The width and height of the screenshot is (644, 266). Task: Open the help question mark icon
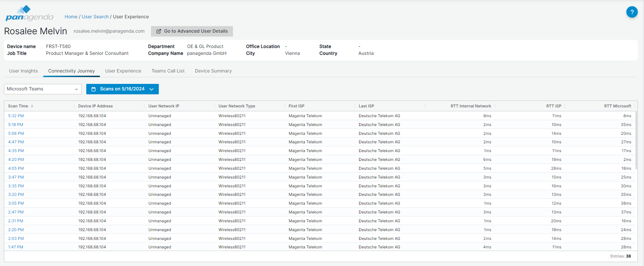pos(632,12)
